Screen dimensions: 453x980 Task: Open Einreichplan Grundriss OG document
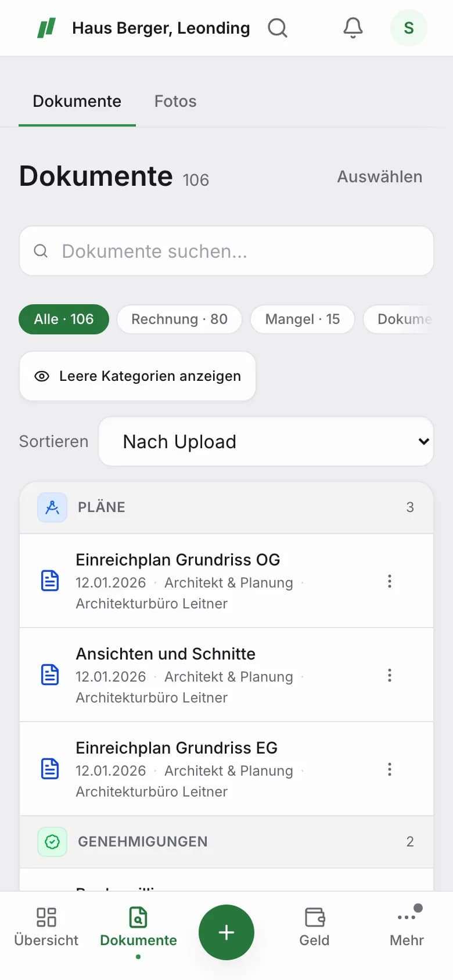pos(227,581)
